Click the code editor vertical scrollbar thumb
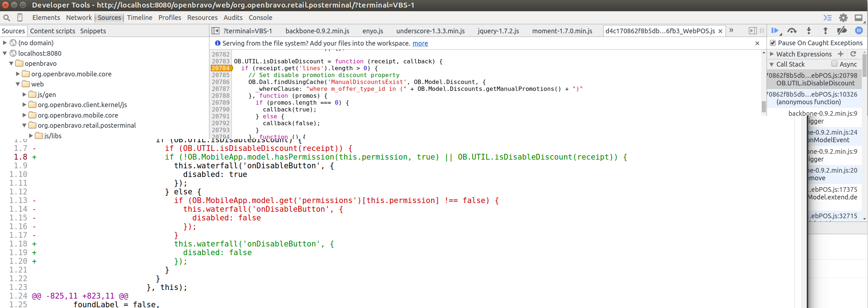868x308 pixels. point(764,107)
